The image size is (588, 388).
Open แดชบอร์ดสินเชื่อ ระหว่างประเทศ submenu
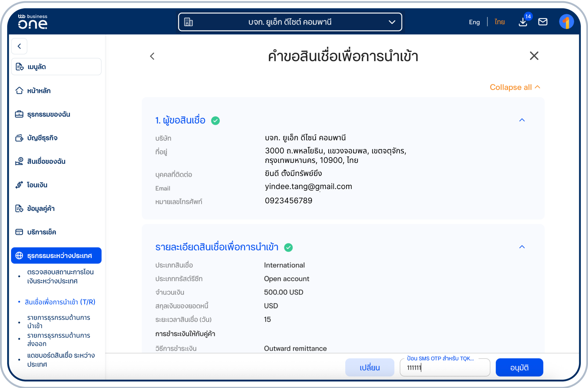pyautogui.click(x=61, y=359)
